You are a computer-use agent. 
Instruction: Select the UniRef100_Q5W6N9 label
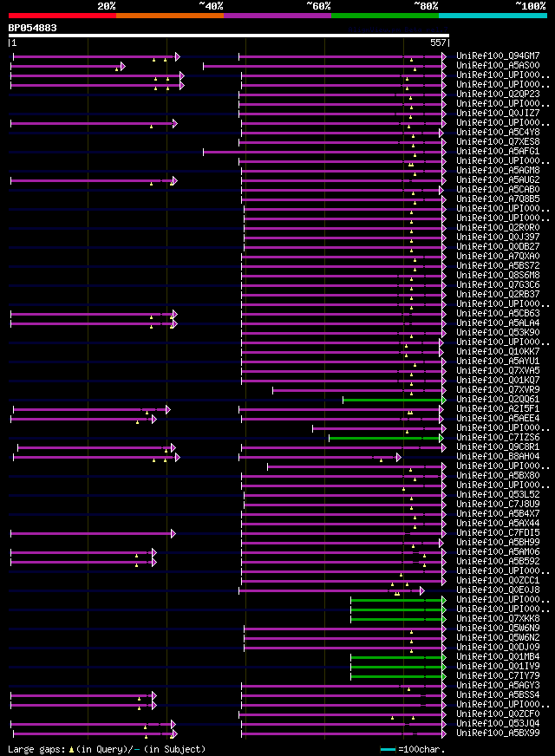coord(498,629)
